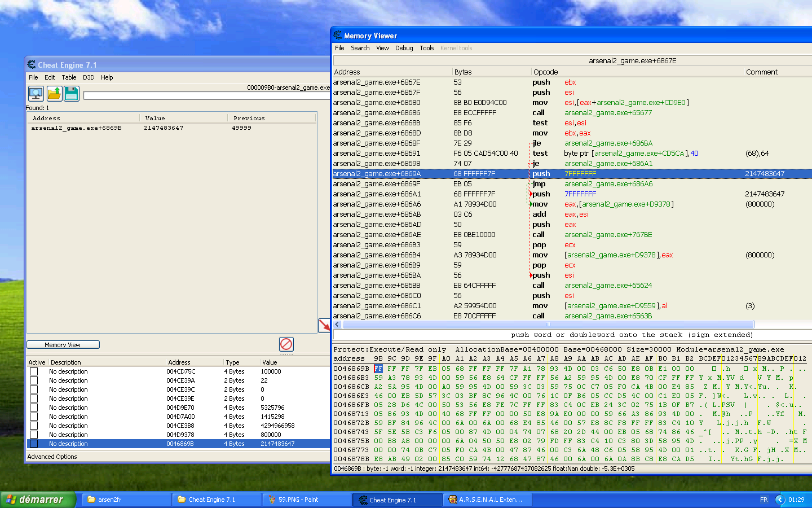Viewport: 812px width, 508px height.
Task: Toggle Active checkbox for address 004CE39E
Action: coord(34,398)
